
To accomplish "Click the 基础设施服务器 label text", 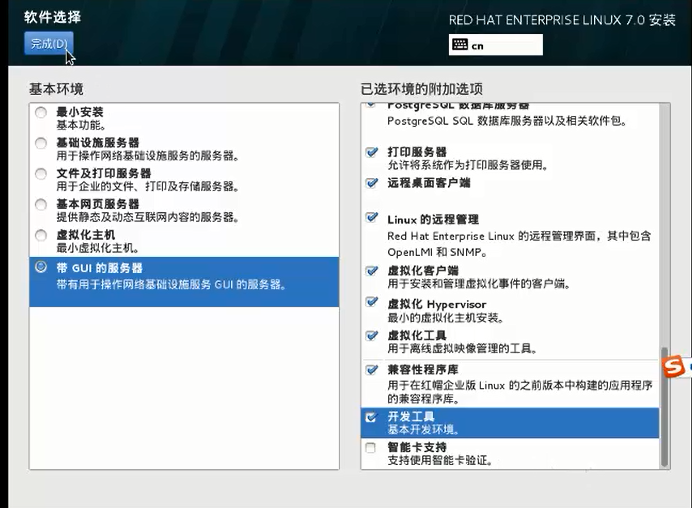I will pos(98,143).
